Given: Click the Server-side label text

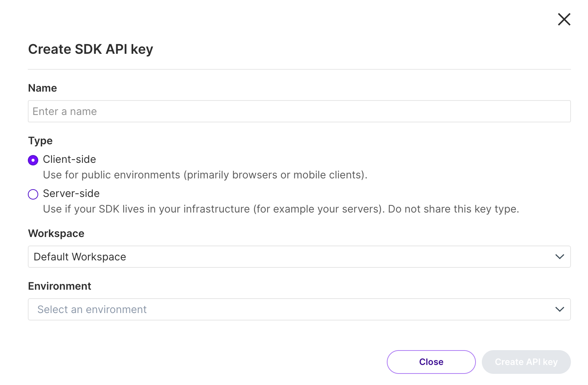Looking at the screenshot, I should [71, 194].
